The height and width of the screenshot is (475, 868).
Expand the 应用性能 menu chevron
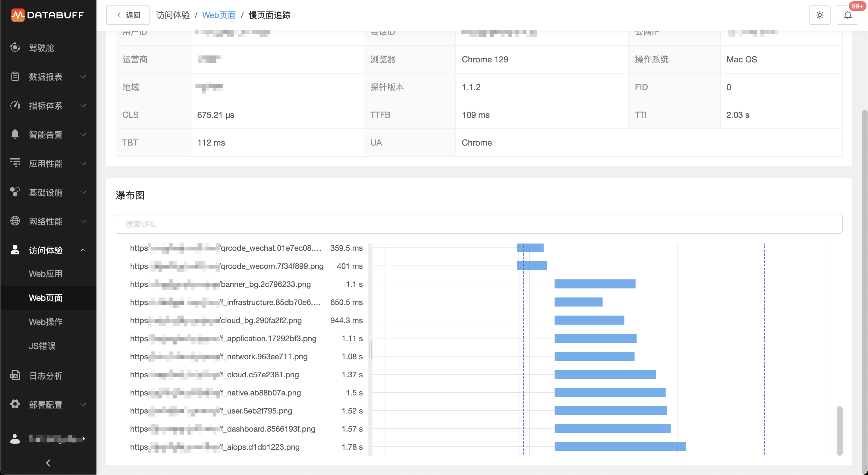coord(83,163)
